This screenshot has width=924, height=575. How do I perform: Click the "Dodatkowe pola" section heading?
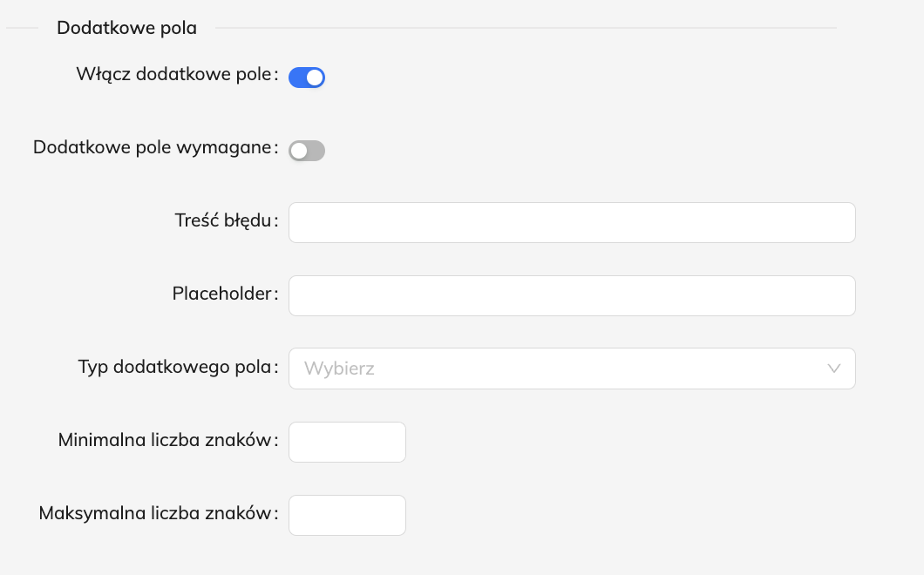(x=126, y=28)
